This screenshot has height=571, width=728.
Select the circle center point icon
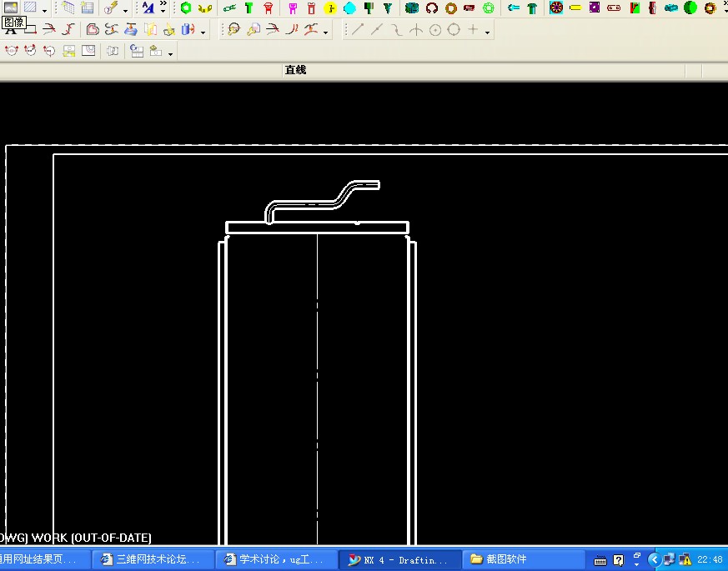435,30
